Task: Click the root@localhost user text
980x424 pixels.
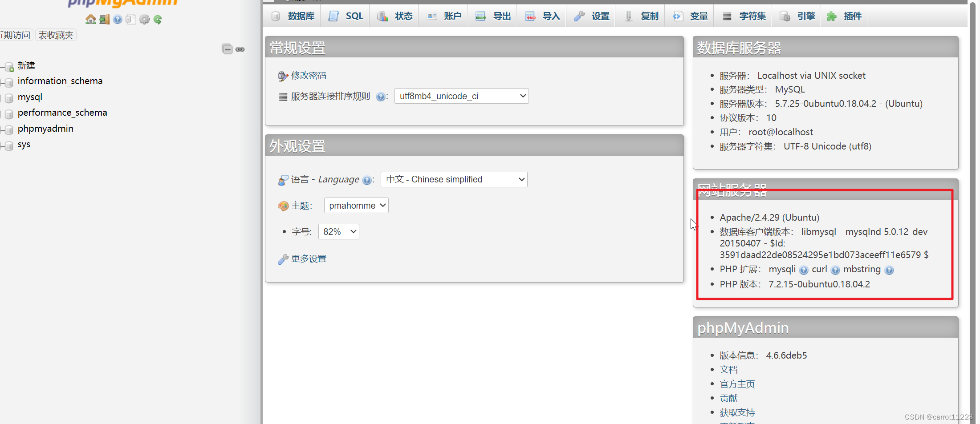Action: click(781, 132)
